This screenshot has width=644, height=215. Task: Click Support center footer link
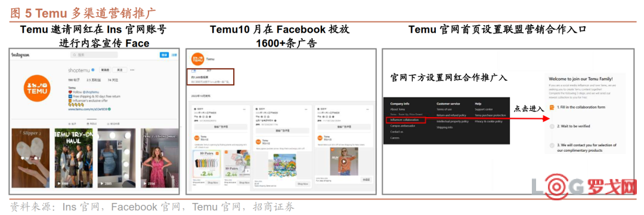(484, 109)
